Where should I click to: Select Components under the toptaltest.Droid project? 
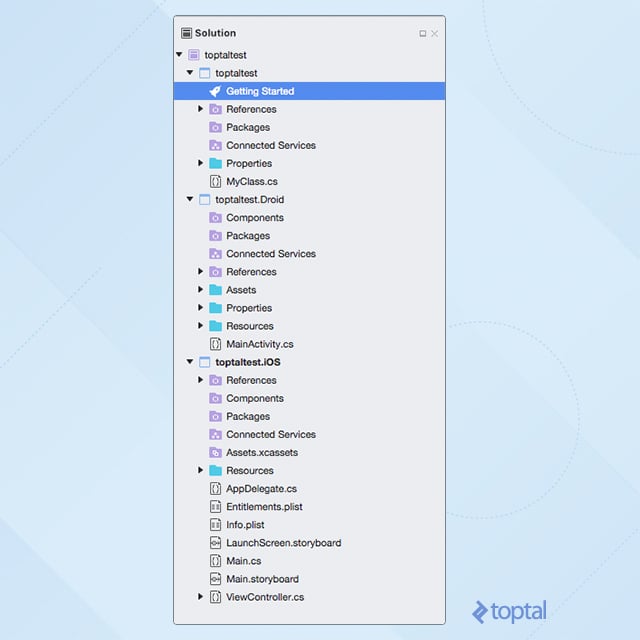pos(254,218)
